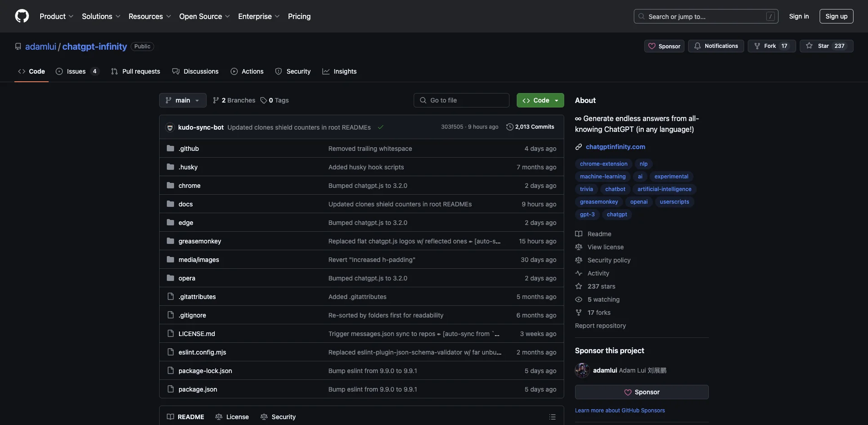Click the large Sponsor button in sidebar
This screenshot has width=868, height=425.
tap(642, 392)
